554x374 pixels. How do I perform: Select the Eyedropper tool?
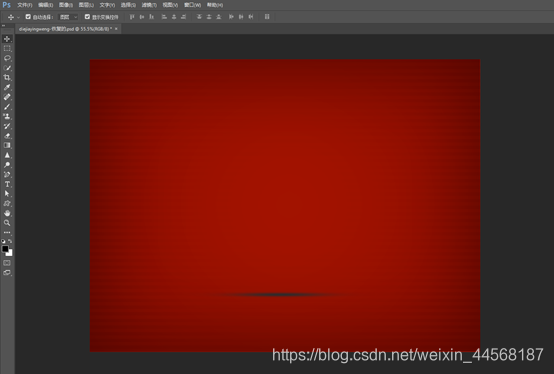click(x=7, y=87)
